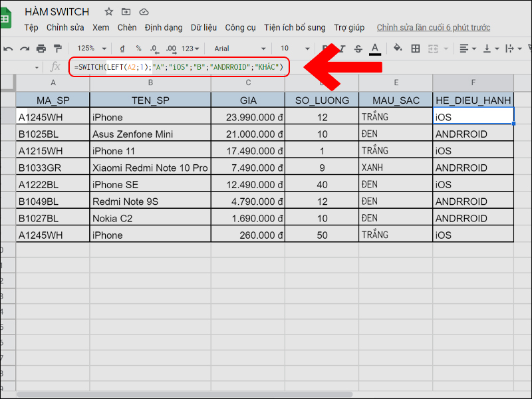Click the HÀM SWITCH title
Viewport: 532px width, 399px height.
tap(57, 12)
